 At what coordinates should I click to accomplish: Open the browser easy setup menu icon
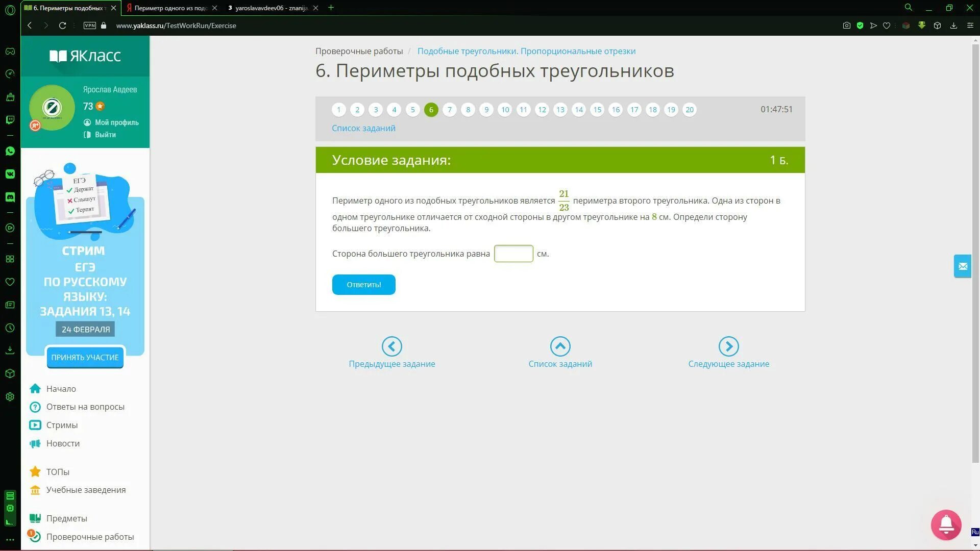point(970,26)
